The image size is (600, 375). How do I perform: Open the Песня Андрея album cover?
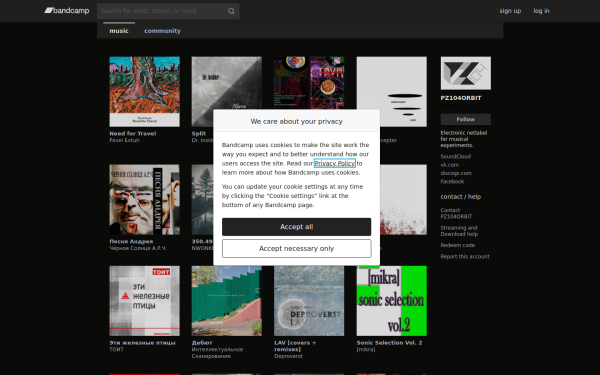pos(145,199)
